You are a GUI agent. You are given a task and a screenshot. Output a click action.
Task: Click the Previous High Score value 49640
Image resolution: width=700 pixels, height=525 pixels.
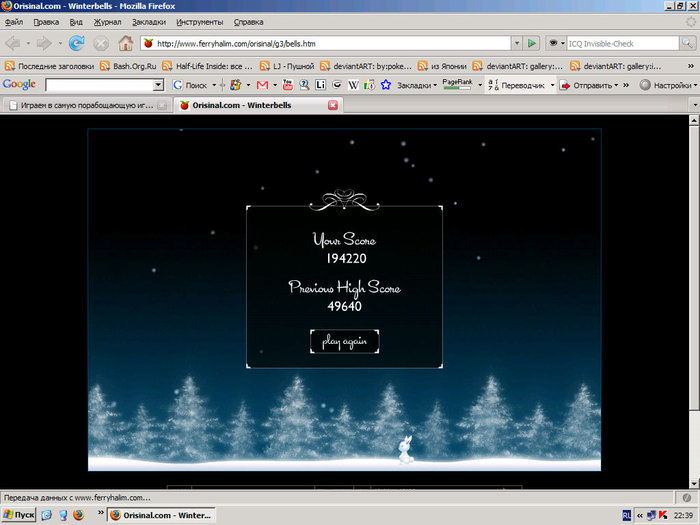tap(344, 306)
